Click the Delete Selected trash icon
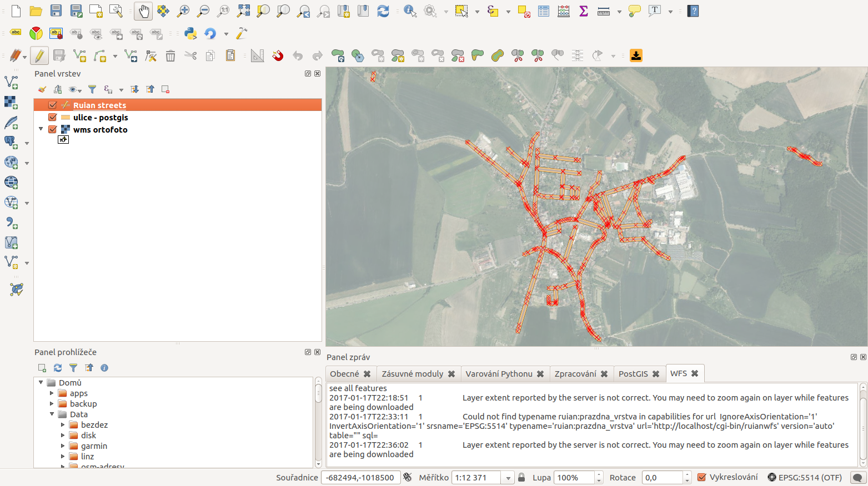The width and height of the screenshot is (868, 486). (x=170, y=55)
